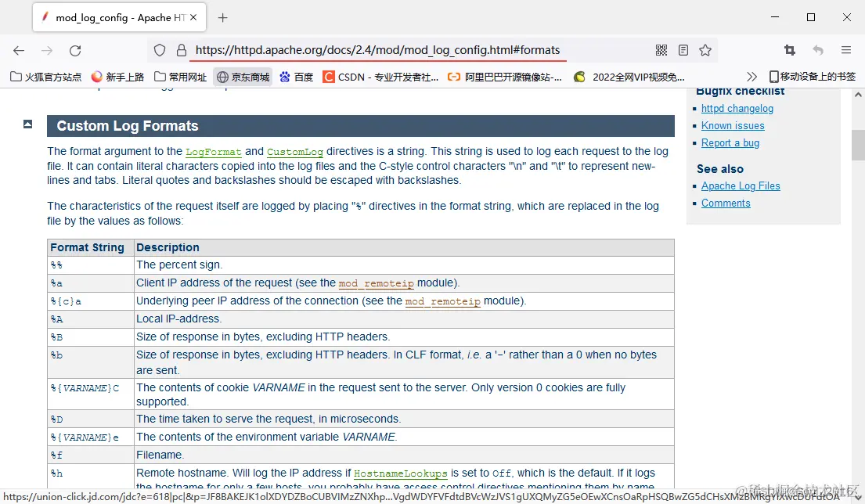Open Known issues link
The width and height of the screenshot is (865, 504).
[x=733, y=126]
